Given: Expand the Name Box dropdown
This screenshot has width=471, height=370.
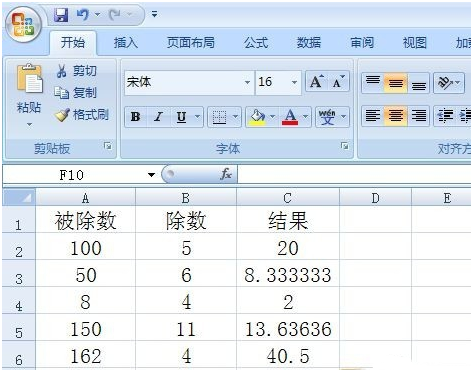Looking at the screenshot, I should coord(151,175).
